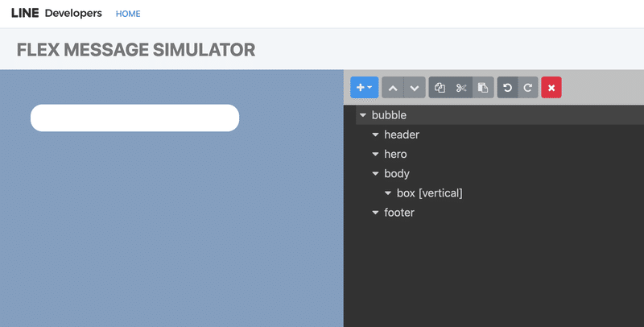
Task: Select the box [vertical] tree item
Action: (430, 193)
